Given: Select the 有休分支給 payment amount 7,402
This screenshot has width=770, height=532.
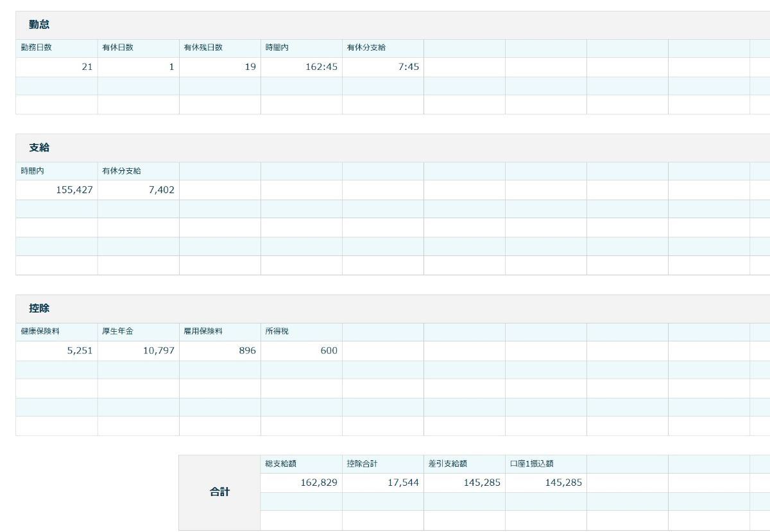Looking at the screenshot, I should tap(138, 190).
